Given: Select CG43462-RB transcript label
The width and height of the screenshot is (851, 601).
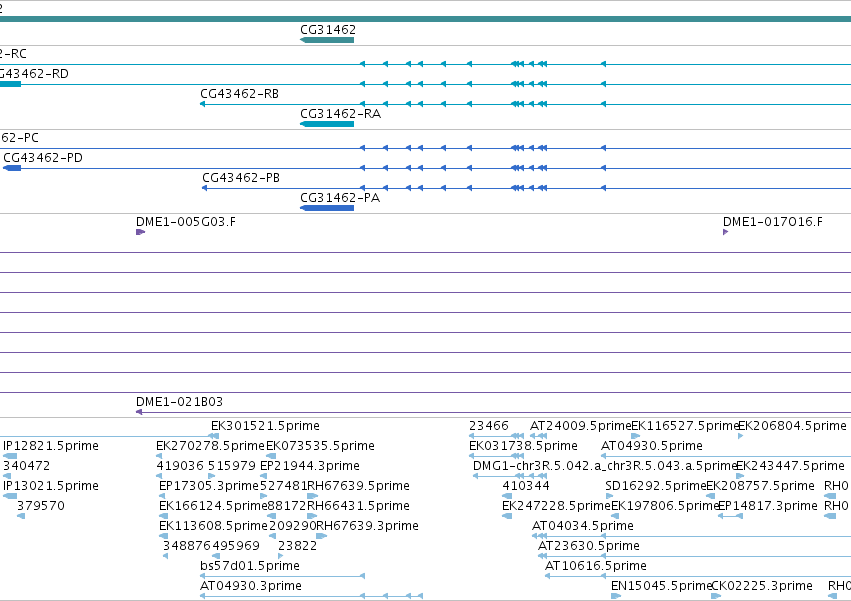Looking at the screenshot, I should tap(239, 93).
